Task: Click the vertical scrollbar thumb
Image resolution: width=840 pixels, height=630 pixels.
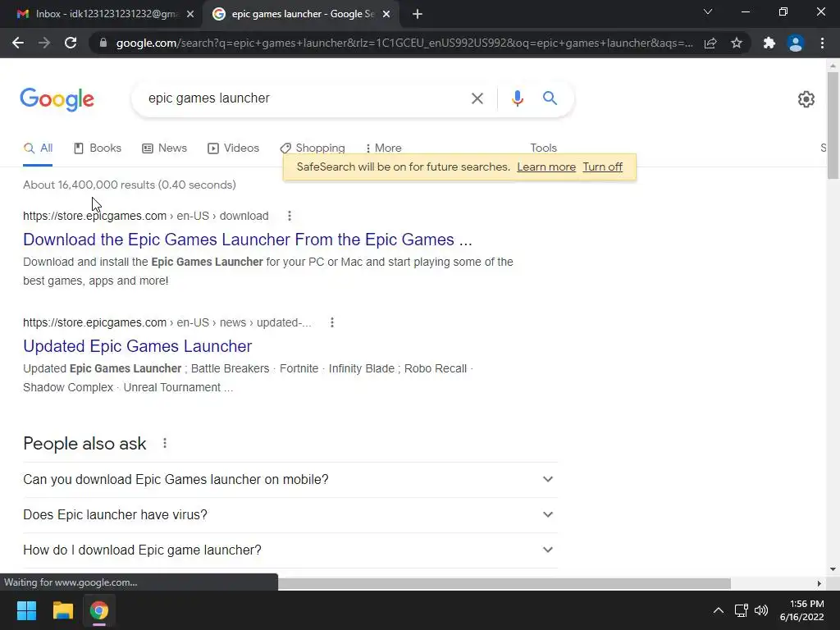Action: (833, 125)
